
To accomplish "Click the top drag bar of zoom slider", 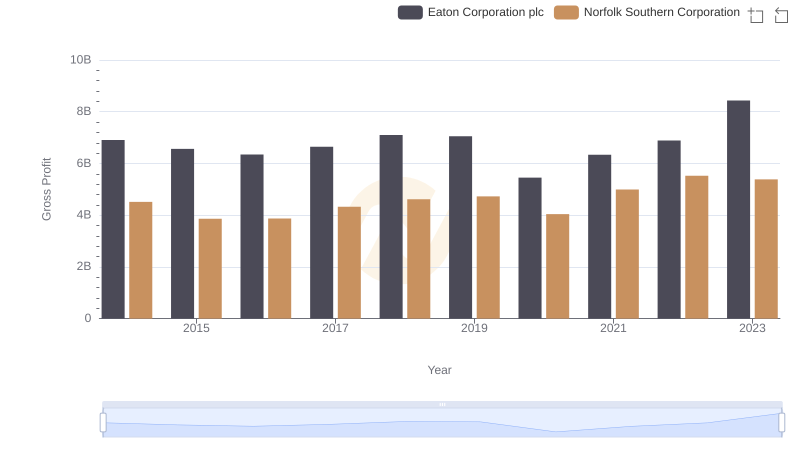I will click(442, 404).
